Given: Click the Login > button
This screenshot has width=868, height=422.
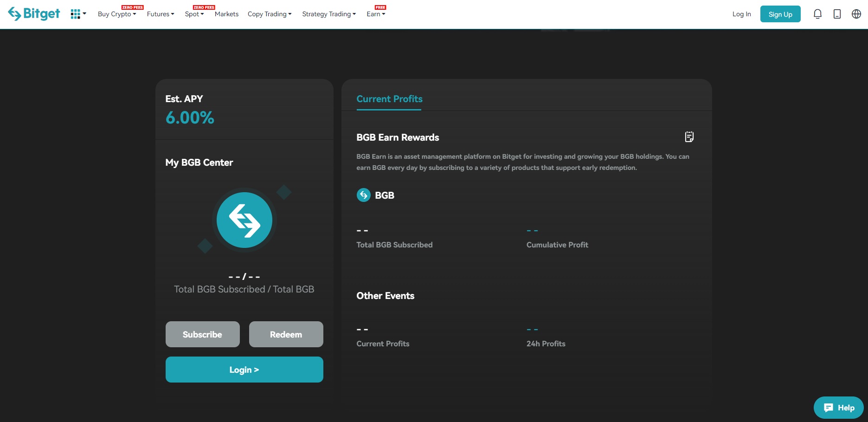Looking at the screenshot, I should 244,370.
